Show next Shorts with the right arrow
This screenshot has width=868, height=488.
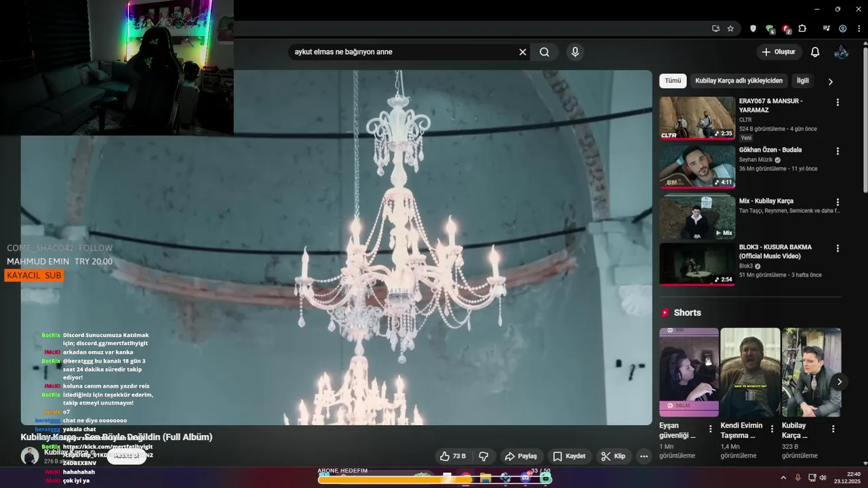839,382
